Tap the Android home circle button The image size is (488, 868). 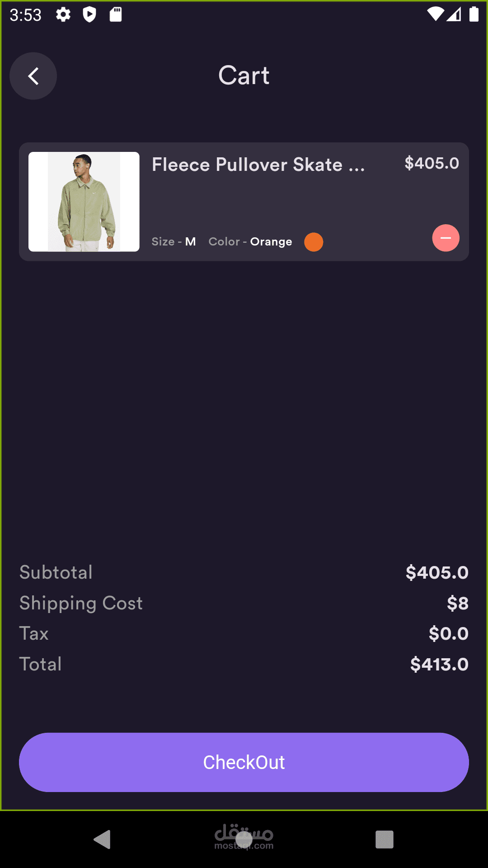pos(244,840)
